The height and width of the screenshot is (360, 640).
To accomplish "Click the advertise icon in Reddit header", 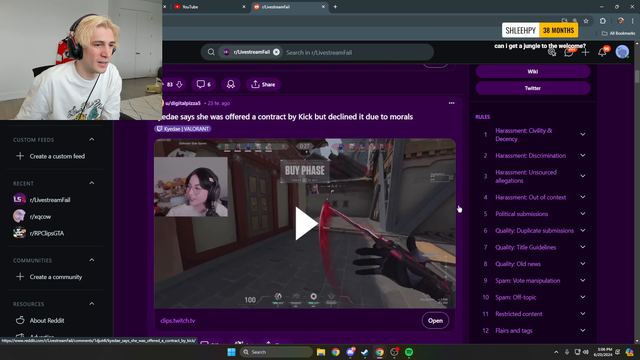I will pyautogui.click(x=552, y=52).
